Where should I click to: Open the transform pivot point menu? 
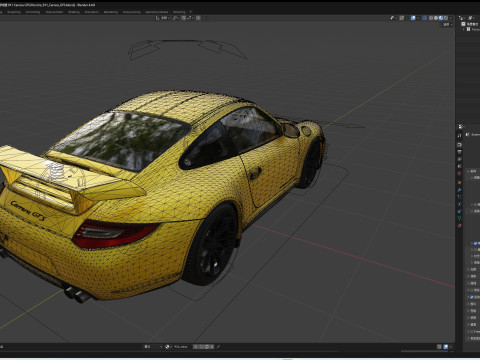[176, 18]
